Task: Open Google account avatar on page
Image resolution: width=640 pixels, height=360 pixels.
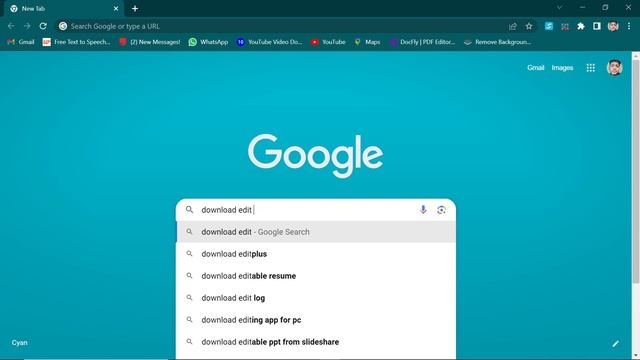Action: coord(614,68)
